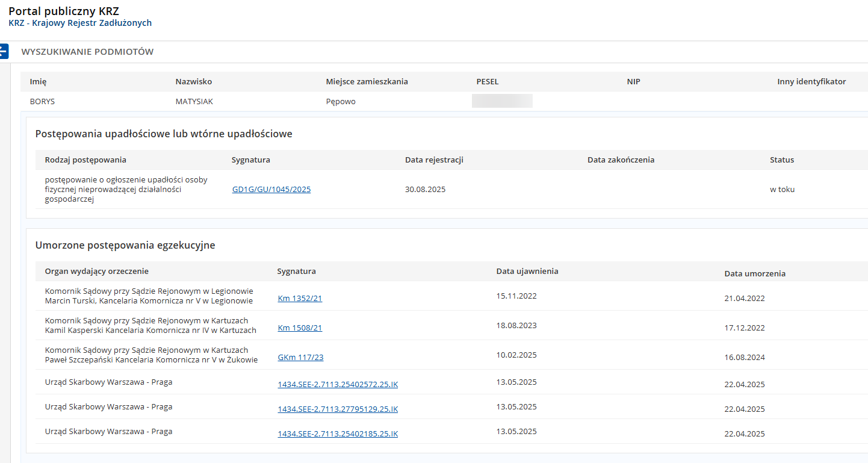Open link 1434.SEE-2.7113.27795129.25.IK
Image resolution: width=868 pixels, height=463 pixels.
click(x=337, y=409)
